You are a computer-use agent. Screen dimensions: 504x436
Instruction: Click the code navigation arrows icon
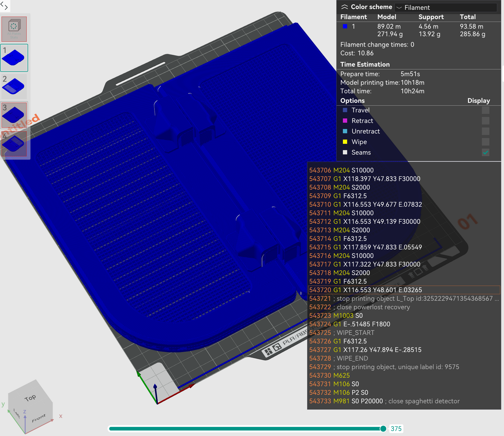coord(4,6)
